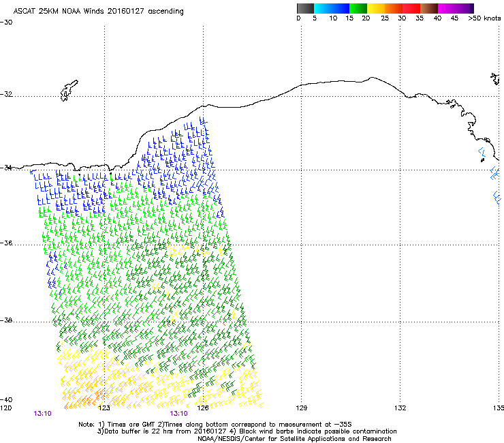504x443 pixels.
Task: Click latitude label -40
Action: pos(6,399)
